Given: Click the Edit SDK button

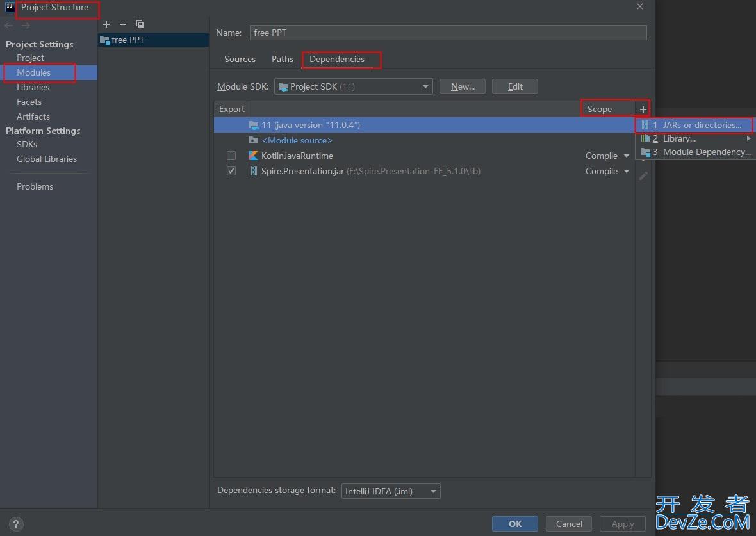Looking at the screenshot, I should 515,86.
